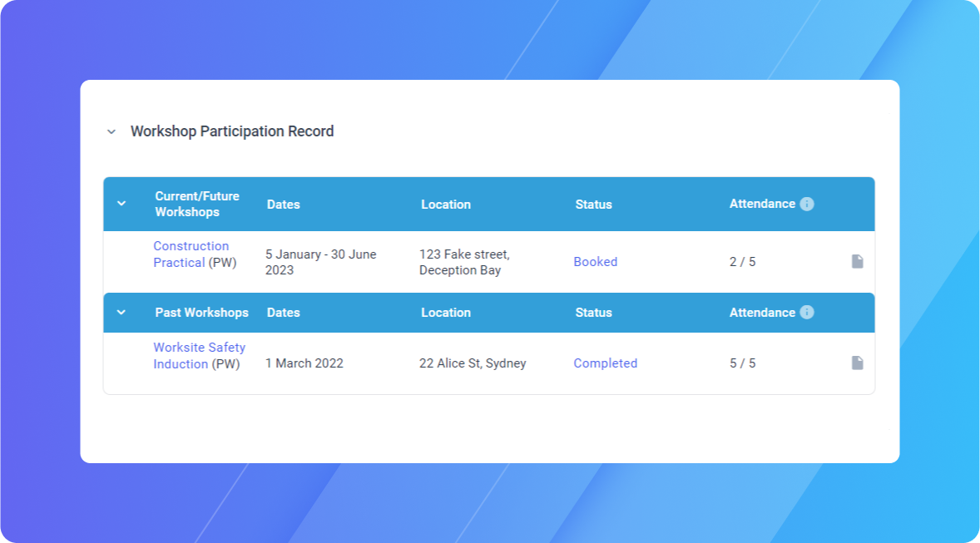The height and width of the screenshot is (543, 980).
Task: Click the Booked status link
Action: [595, 262]
